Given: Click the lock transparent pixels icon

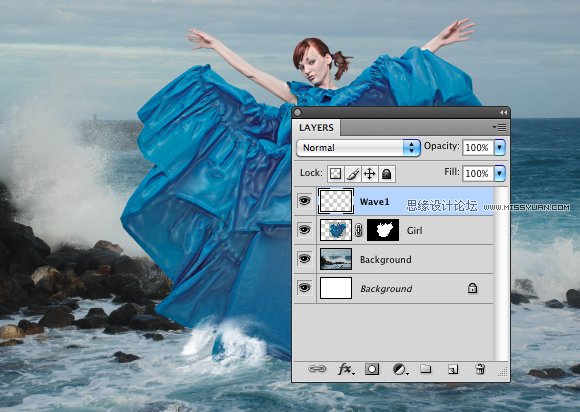Looking at the screenshot, I should pos(335,173).
